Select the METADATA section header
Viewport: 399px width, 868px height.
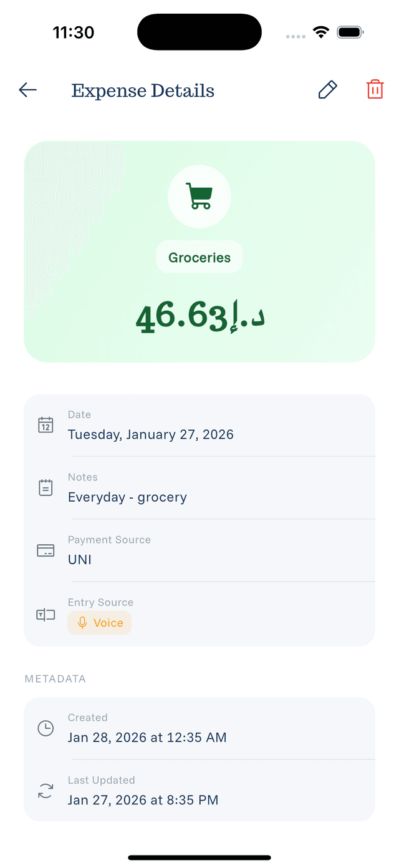55,678
